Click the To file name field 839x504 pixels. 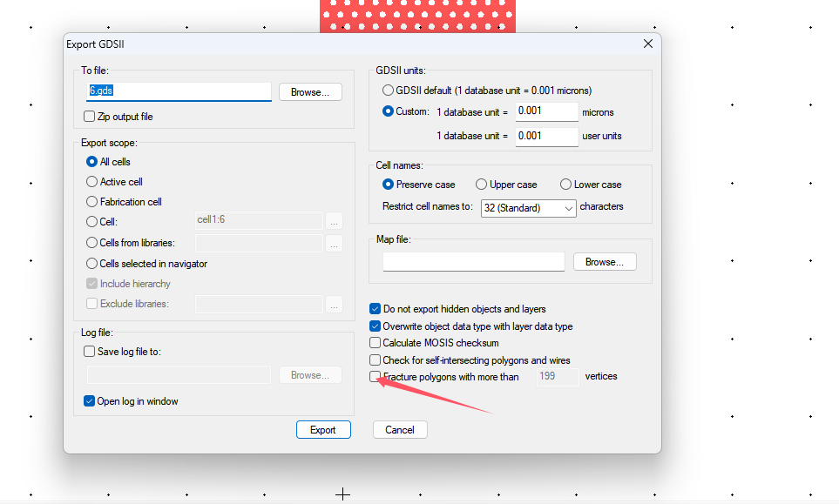pos(179,91)
